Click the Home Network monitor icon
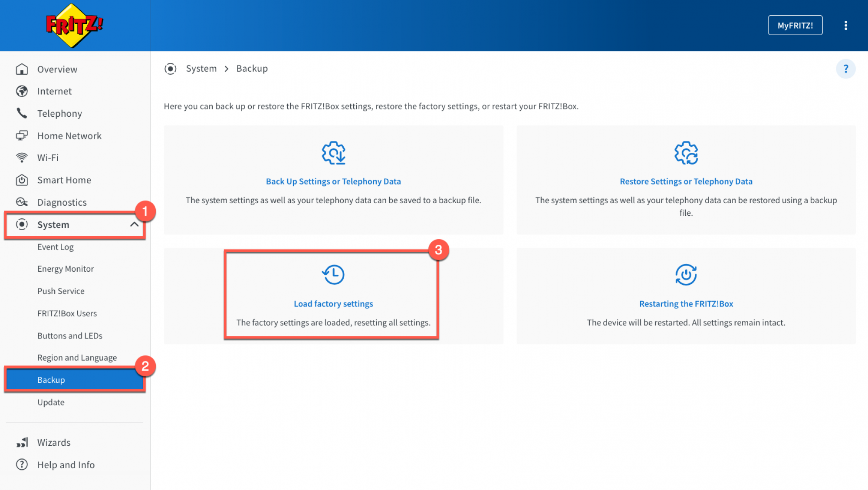 pos(22,136)
